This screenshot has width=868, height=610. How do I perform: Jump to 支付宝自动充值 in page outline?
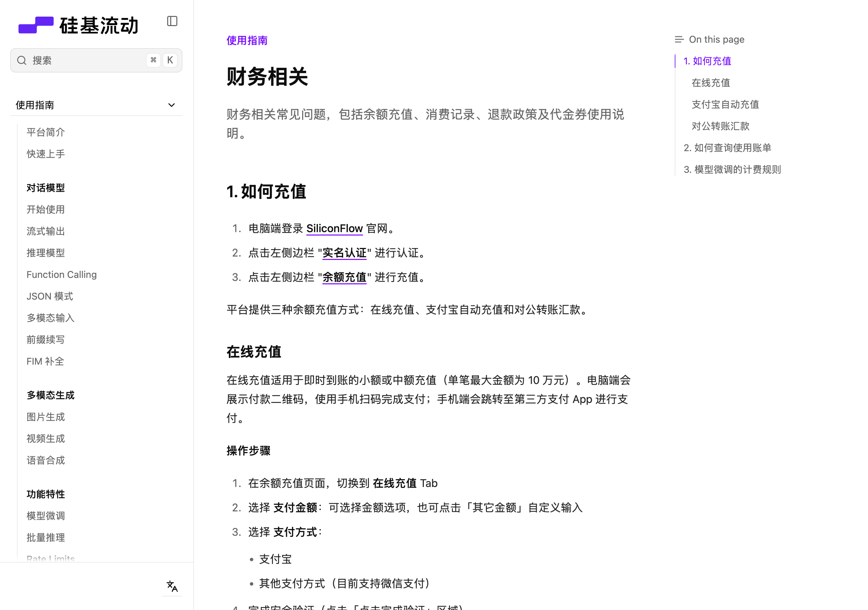click(x=725, y=104)
